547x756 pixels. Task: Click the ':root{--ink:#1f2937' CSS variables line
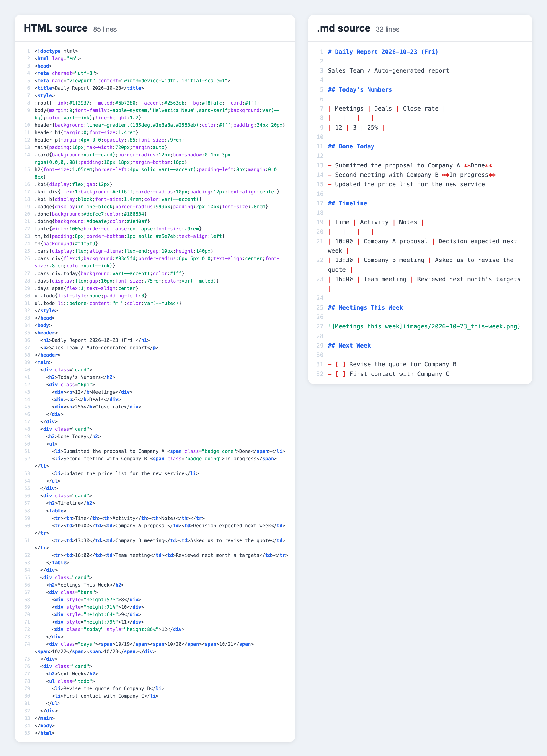pyautogui.click(x=147, y=103)
